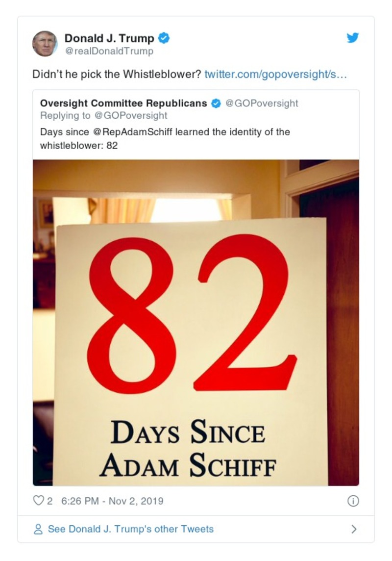Follow the twitter.com/gopoversight link
This screenshot has height=561, width=392.
(x=275, y=75)
